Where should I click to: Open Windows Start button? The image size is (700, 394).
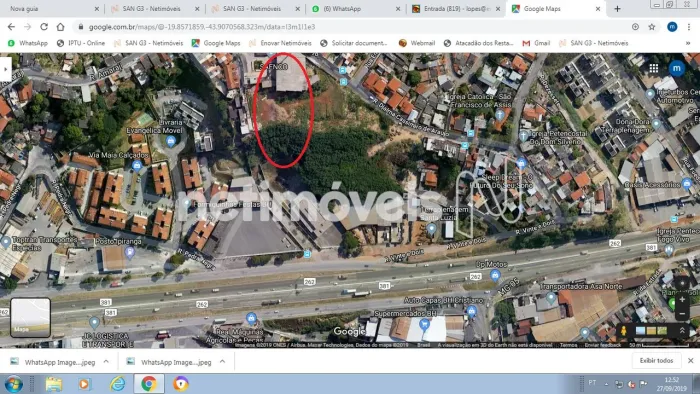point(13,384)
